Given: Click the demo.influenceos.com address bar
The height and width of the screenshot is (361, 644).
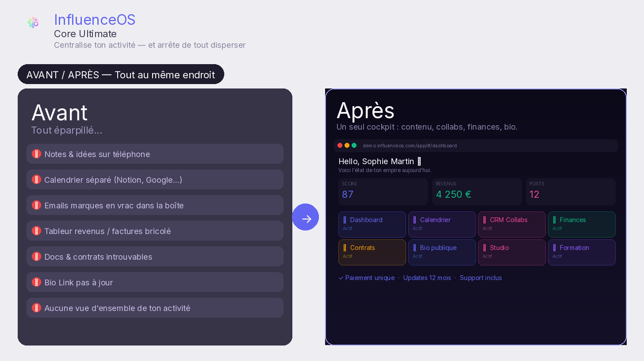Looking at the screenshot, I should 410,146.
